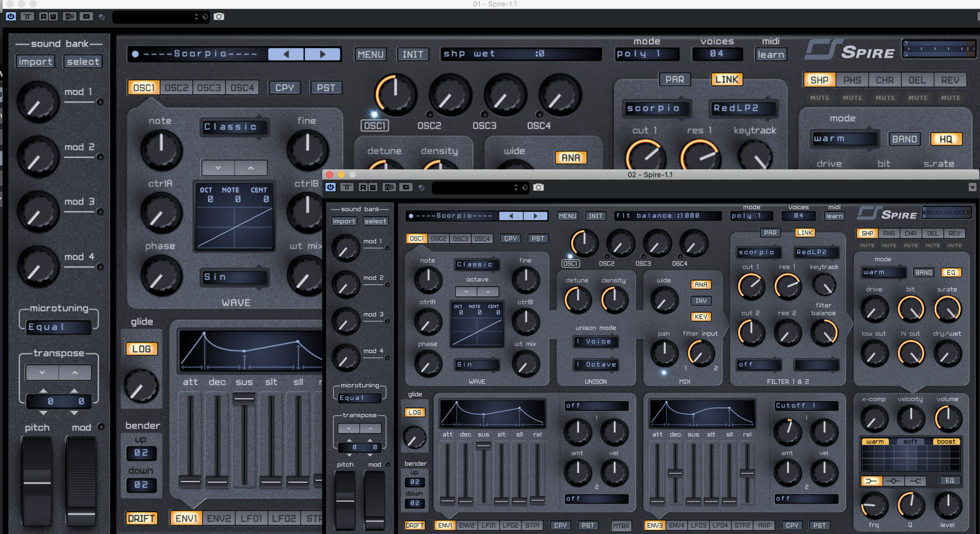Click the mod 1 knob in 01 Spire window
The image size is (980, 534).
click(38, 102)
